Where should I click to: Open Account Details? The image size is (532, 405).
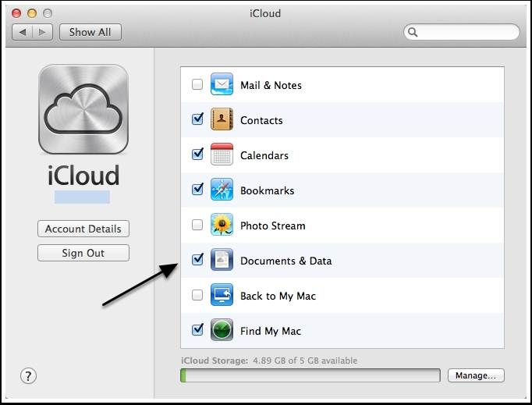[83, 229]
